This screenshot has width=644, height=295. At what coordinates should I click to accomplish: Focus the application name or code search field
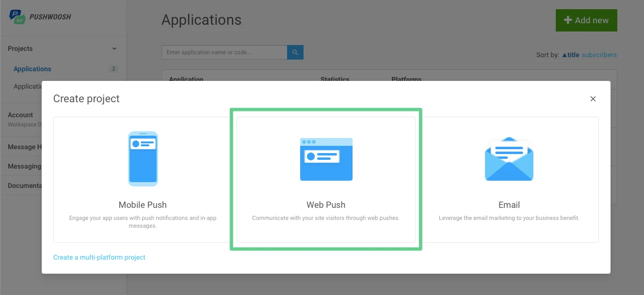224,52
